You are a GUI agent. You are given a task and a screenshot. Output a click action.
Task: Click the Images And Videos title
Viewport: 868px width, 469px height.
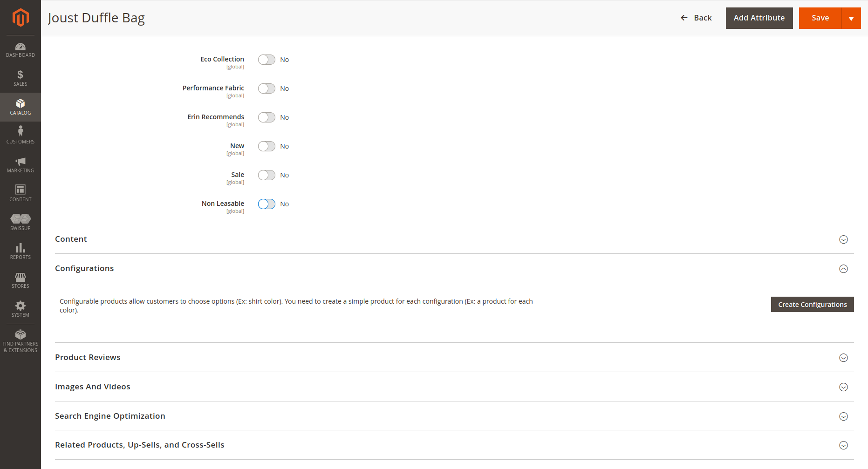pyautogui.click(x=93, y=387)
